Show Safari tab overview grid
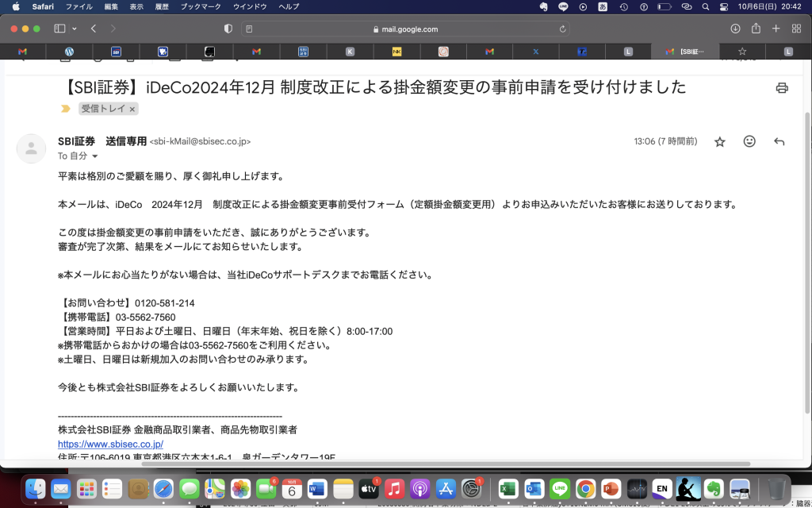 795,29
